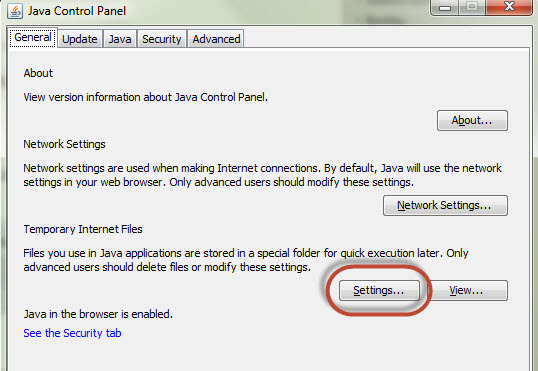
Task: Close the Java Control Panel window
Action: pos(509,7)
